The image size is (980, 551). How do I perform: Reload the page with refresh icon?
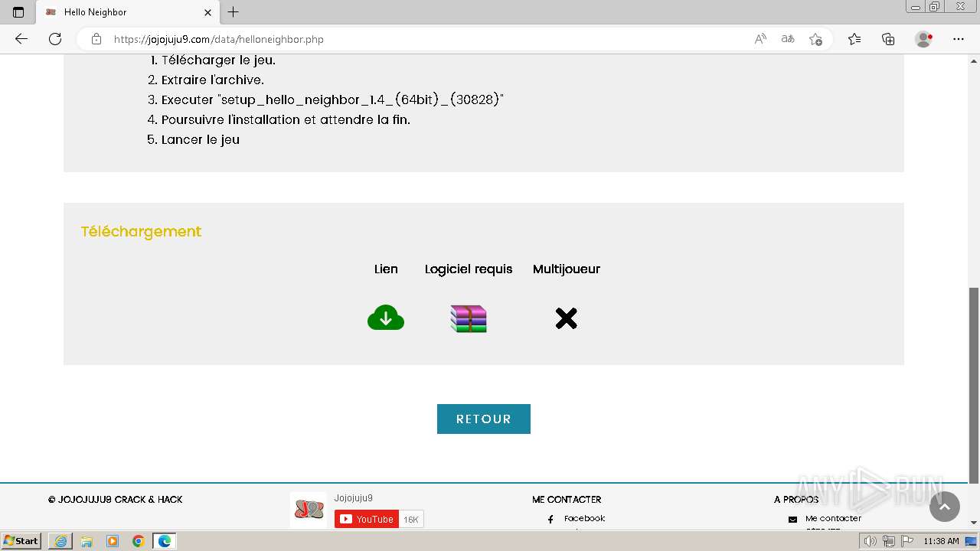[x=55, y=39]
